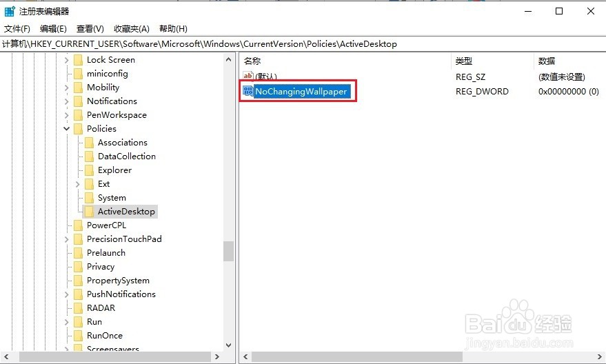Select the Mobility folder icon
Image resolution: width=606 pixels, height=364 pixels.
point(78,88)
